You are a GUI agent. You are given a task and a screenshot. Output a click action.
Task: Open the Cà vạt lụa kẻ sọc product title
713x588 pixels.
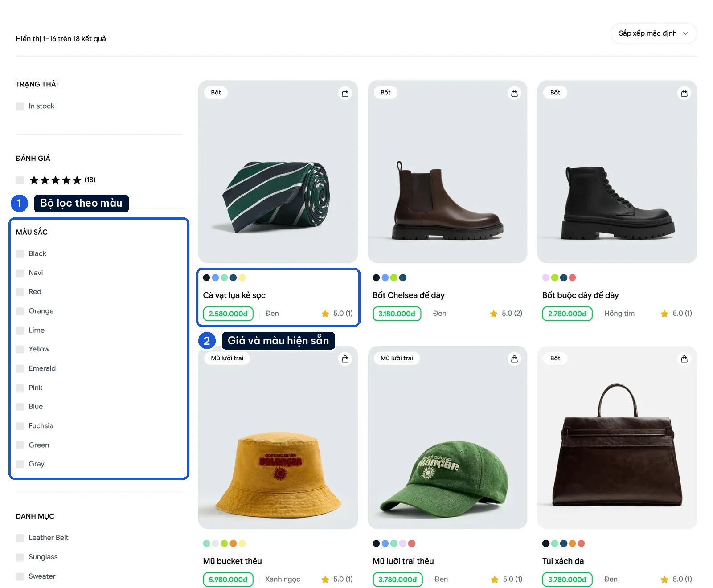click(234, 295)
